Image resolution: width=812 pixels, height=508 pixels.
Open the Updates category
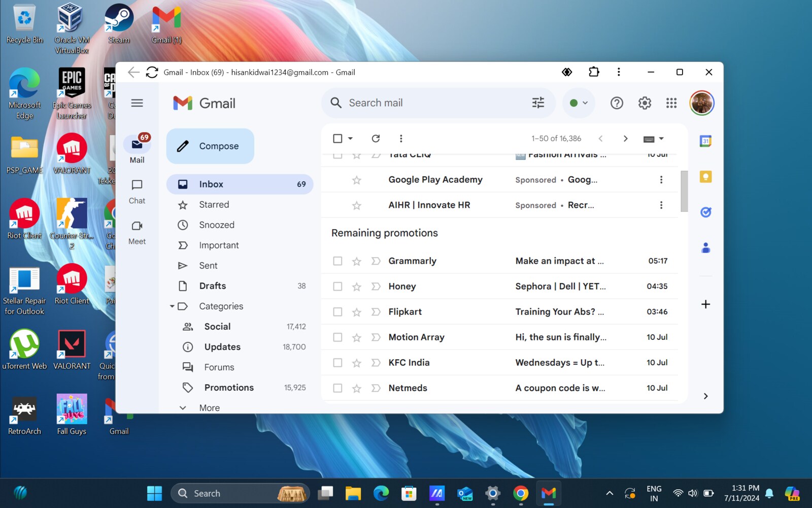222,346
